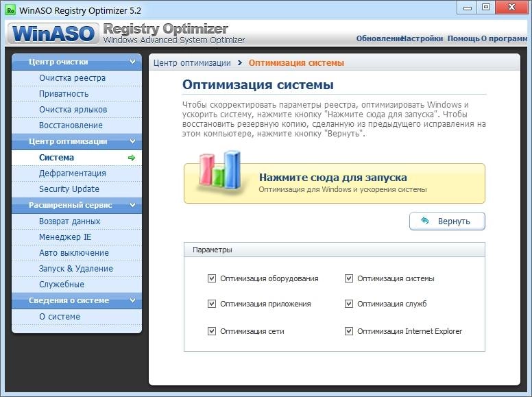Click the breadcrumb chevron separator arrow
Screen dimensions: 532x397
(x=240, y=63)
